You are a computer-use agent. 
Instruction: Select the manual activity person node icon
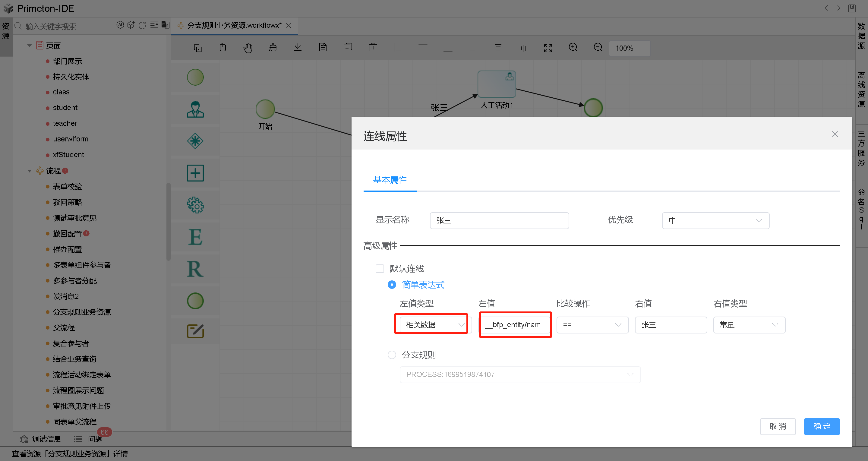pyautogui.click(x=195, y=109)
